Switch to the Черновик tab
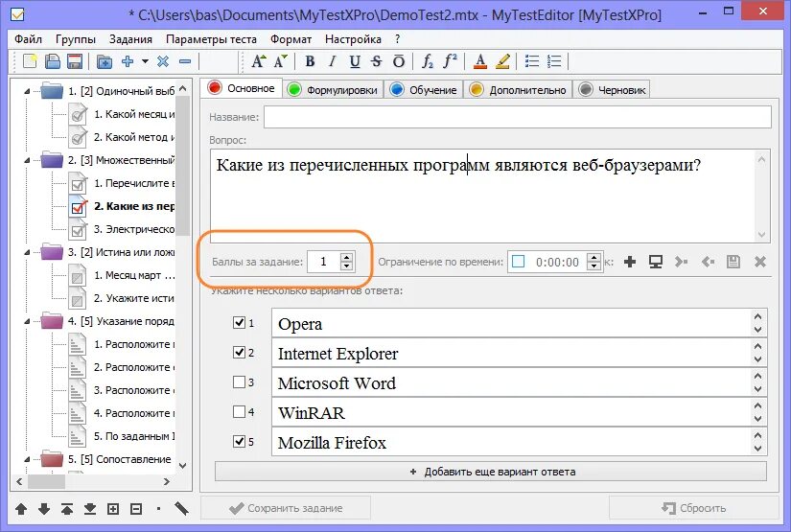 [x=613, y=90]
